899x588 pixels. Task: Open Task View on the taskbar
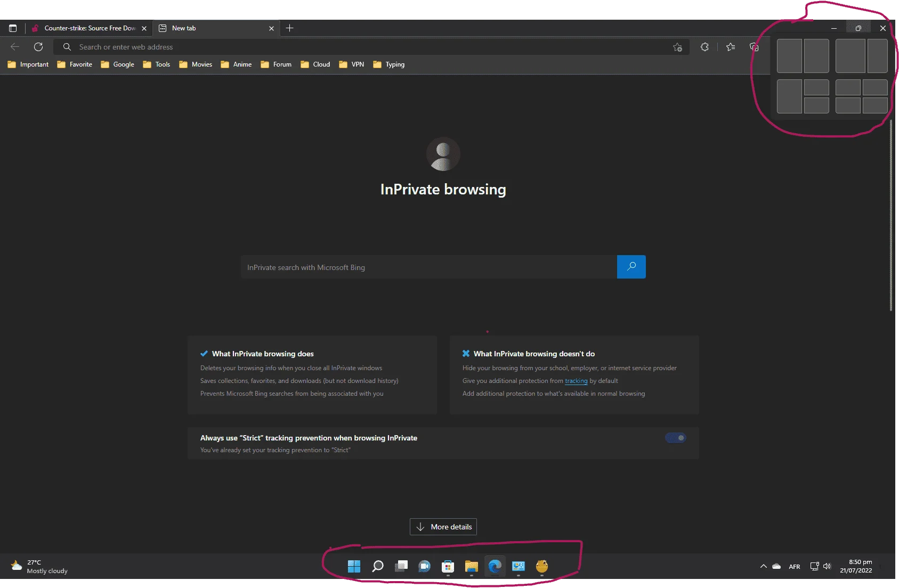(401, 566)
